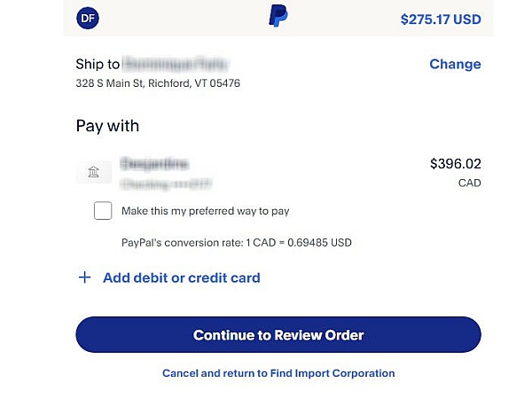The height and width of the screenshot is (398, 532).
Task: Click the 'Pay with' heading
Action: click(107, 126)
